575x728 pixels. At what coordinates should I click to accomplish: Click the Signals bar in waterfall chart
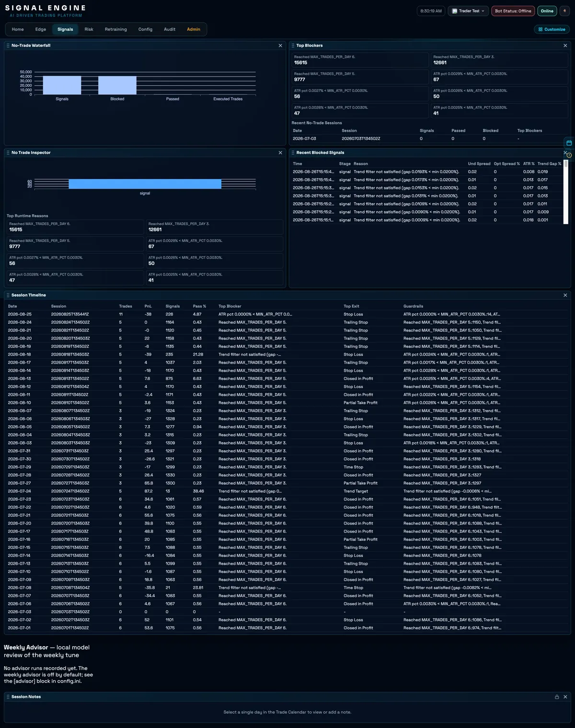(x=62, y=85)
